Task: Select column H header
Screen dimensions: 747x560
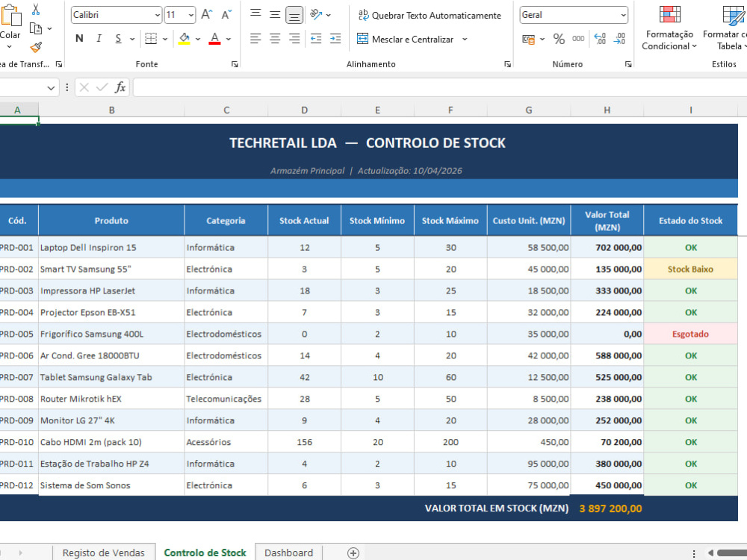Action: click(x=607, y=110)
